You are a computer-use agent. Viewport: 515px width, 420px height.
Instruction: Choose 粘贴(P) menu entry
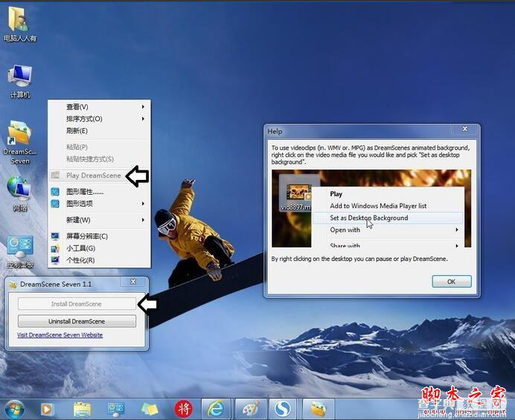[99, 147]
